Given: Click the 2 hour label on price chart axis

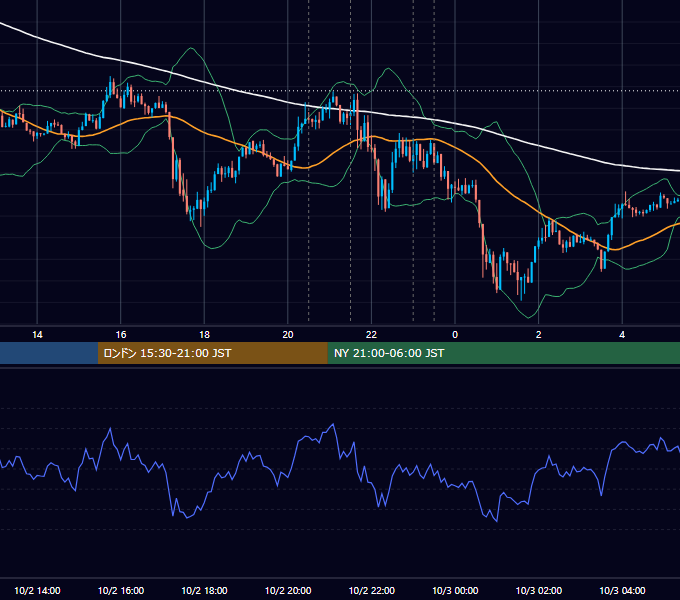Looking at the screenshot, I should click(x=539, y=335).
